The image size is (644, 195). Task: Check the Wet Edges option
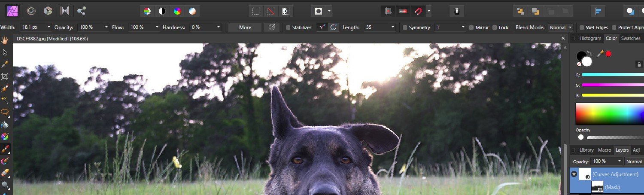[582, 27]
